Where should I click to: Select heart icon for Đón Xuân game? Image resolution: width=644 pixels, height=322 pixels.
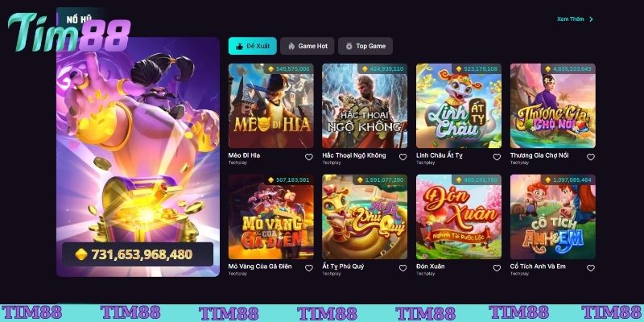point(497,268)
